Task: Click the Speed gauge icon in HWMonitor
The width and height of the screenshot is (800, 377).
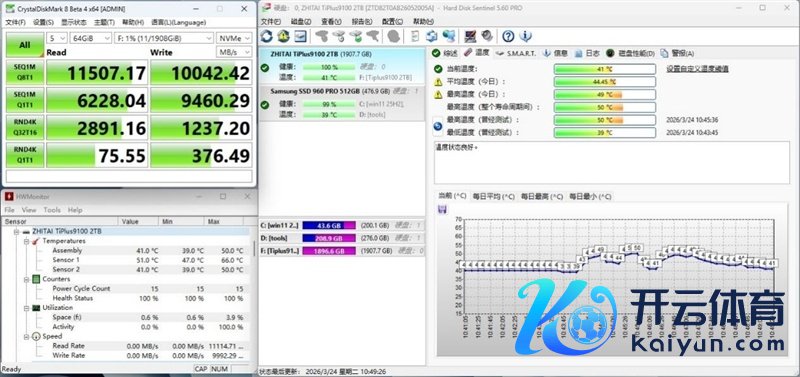Action: (x=36, y=336)
